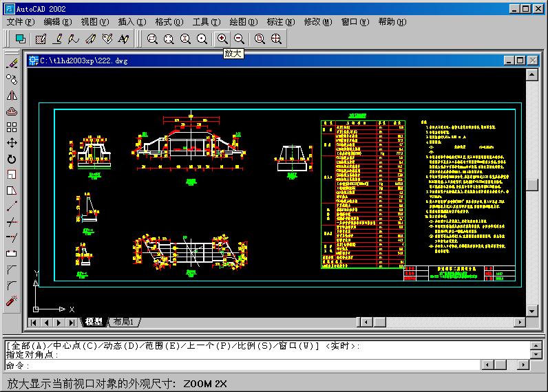Select the Extend tool

12,238
